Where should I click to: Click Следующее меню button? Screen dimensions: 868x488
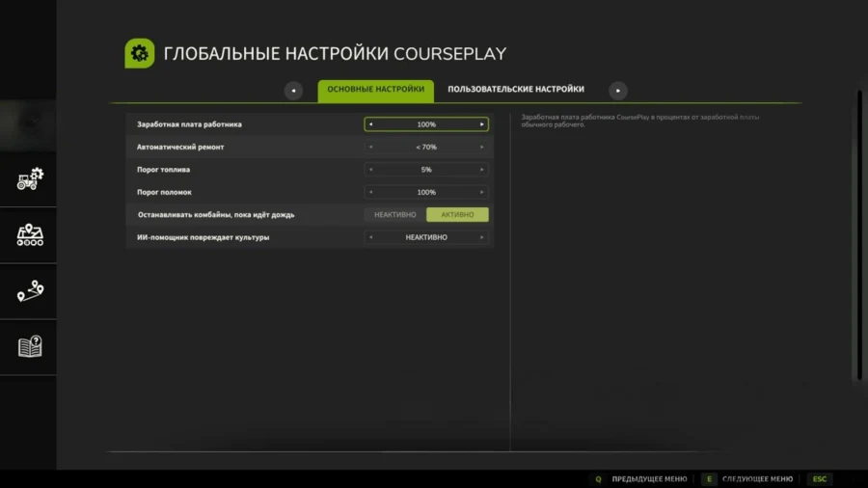(747, 478)
